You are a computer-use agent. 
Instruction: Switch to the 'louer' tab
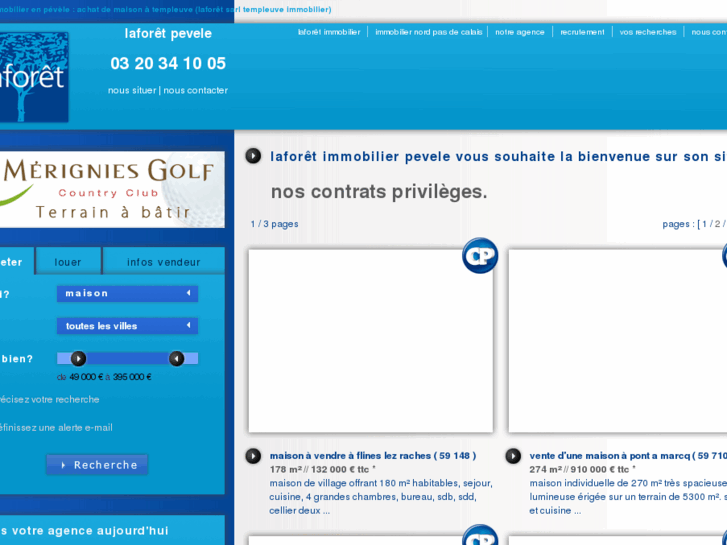click(x=68, y=262)
